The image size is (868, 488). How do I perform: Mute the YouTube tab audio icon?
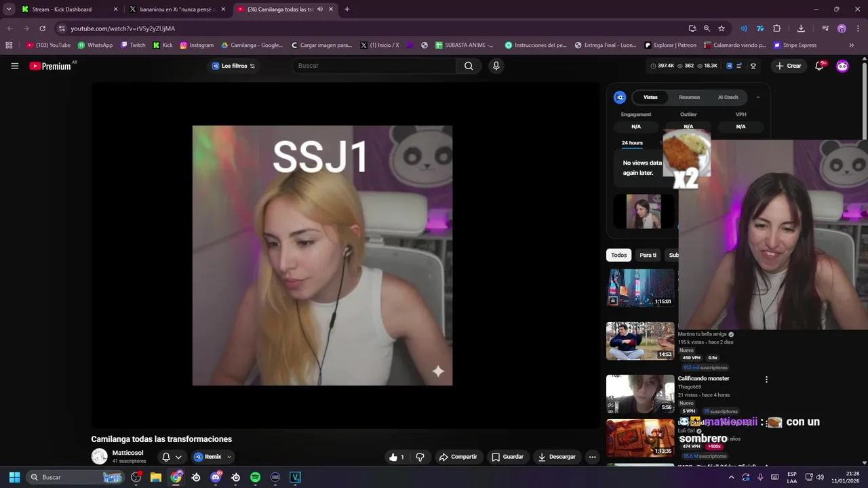tap(320, 9)
